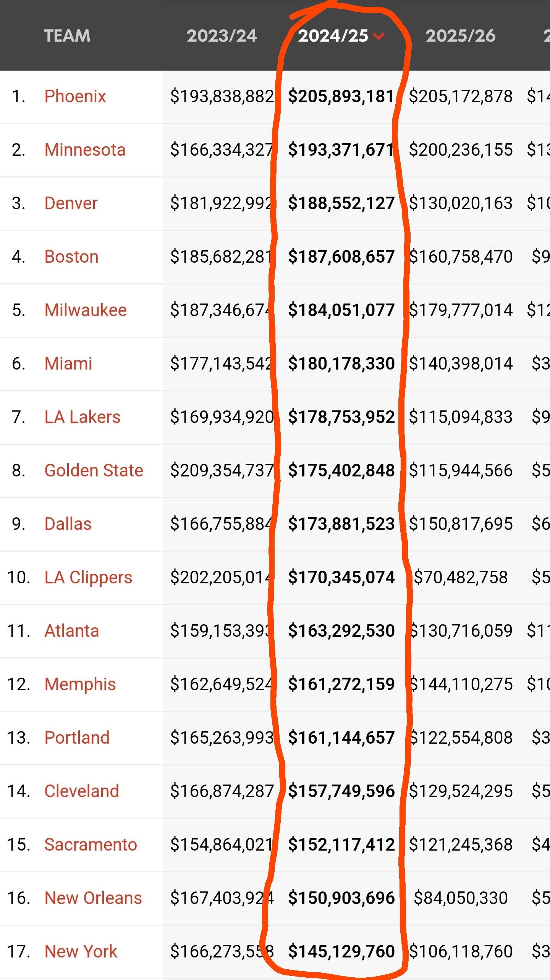This screenshot has width=550, height=980.
Task: Open the Phoenix team link
Action: (75, 96)
